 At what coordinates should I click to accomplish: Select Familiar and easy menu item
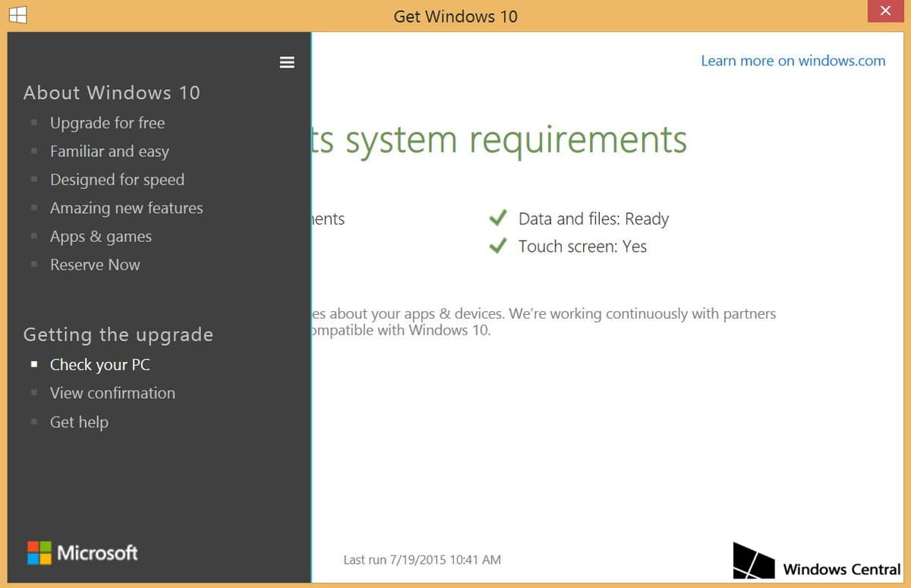coord(109,152)
